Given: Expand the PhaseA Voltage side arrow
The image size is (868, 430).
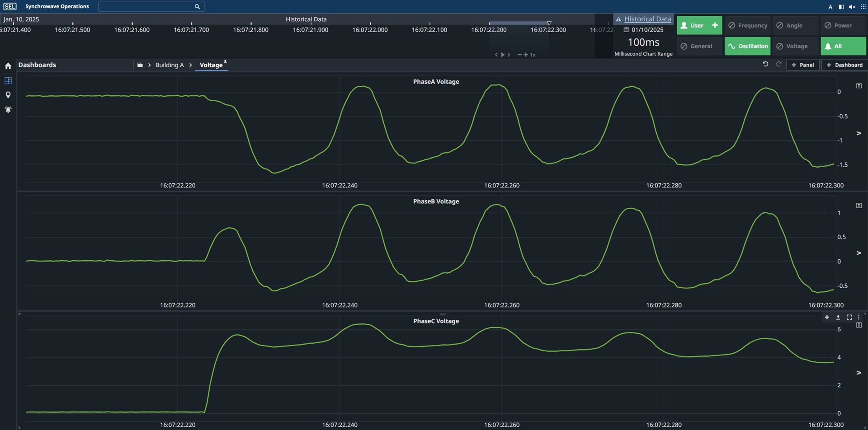Looking at the screenshot, I should pos(859,133).
